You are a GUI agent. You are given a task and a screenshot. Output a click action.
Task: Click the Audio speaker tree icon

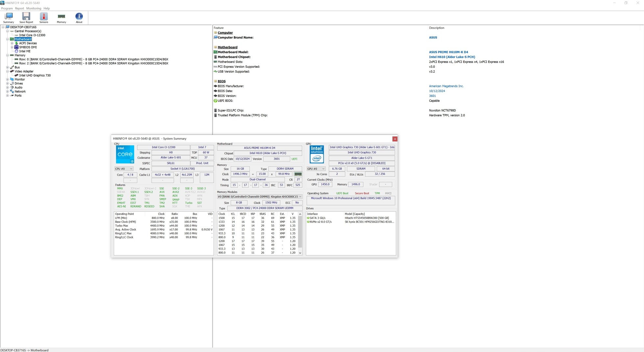(12, 87)
